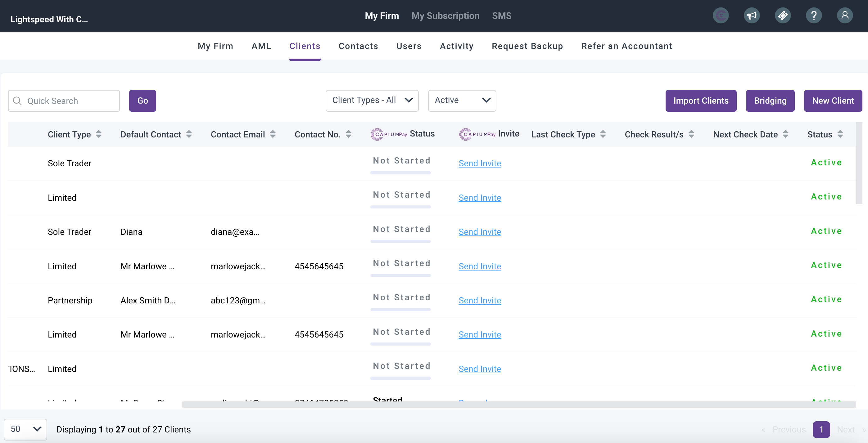The height and width of the screenshot is (443, 868).
Task: Sort by Last Check Type arrows
Action: click(603, 134)
